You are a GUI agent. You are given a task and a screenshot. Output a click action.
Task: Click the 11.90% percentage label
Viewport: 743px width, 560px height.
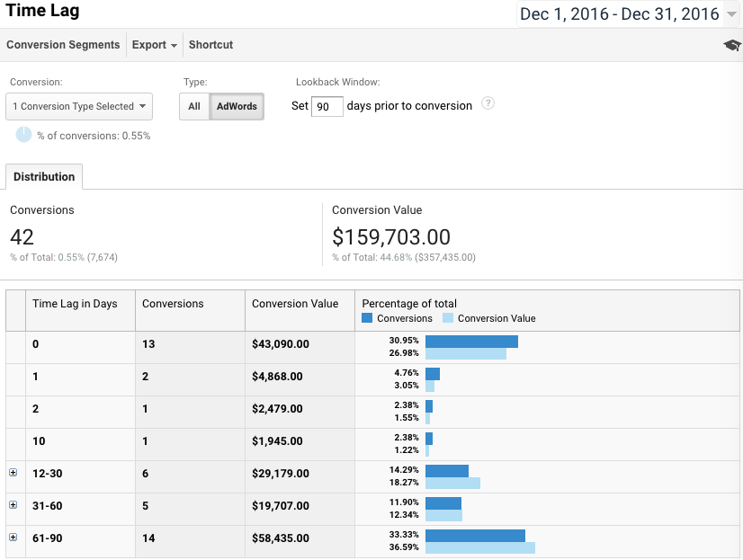tap(404, 502)
